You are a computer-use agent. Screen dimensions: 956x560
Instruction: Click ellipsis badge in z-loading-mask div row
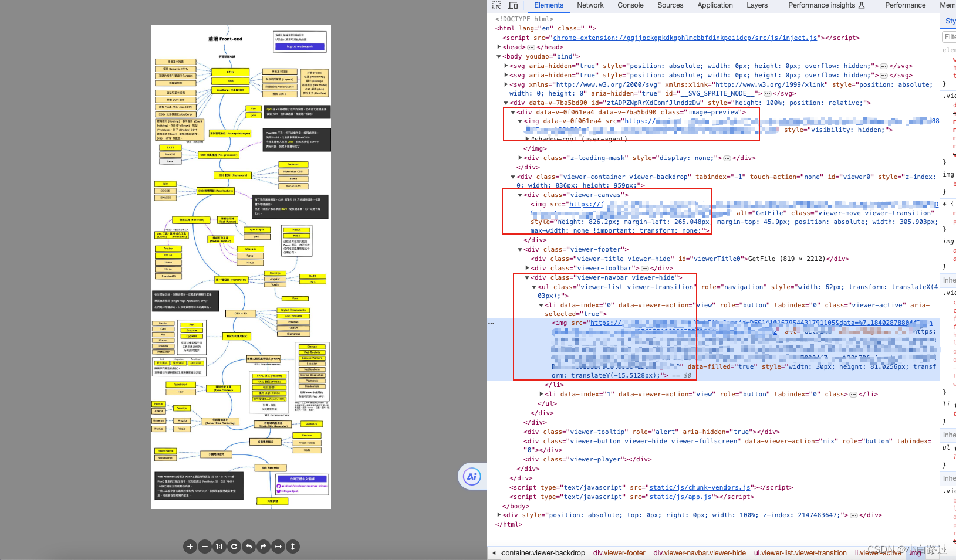(x=727, y=158)
